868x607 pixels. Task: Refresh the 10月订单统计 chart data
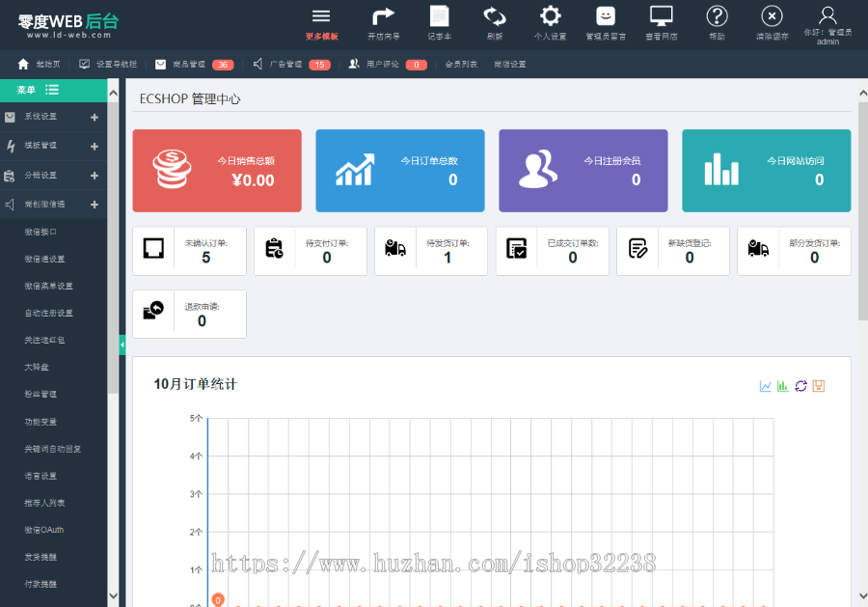click(800, 385)
